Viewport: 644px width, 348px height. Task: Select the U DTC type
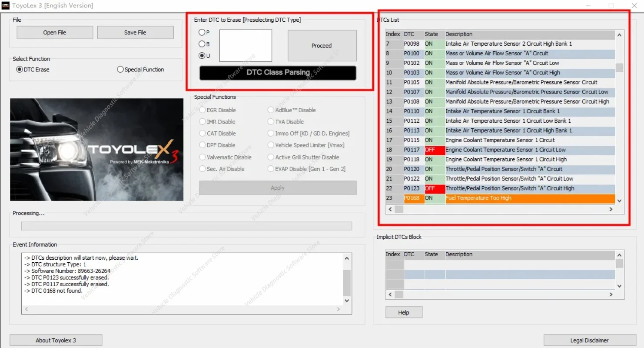pos(204,56)
